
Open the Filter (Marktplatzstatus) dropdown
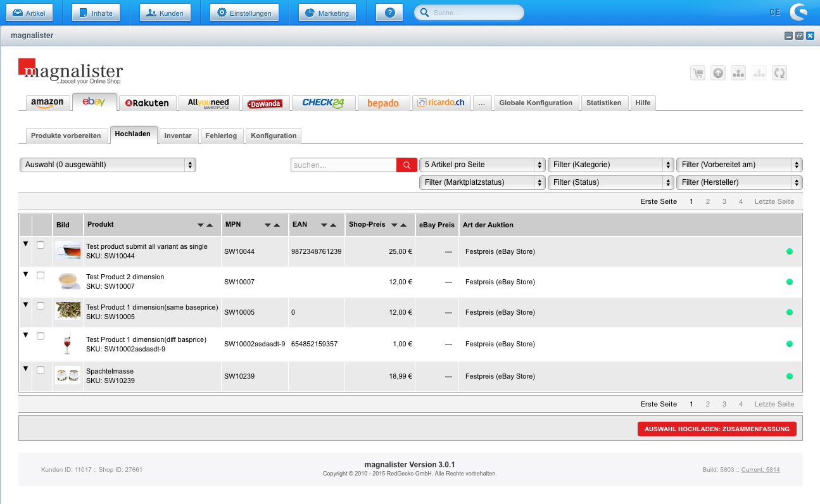tap(482, 182)
